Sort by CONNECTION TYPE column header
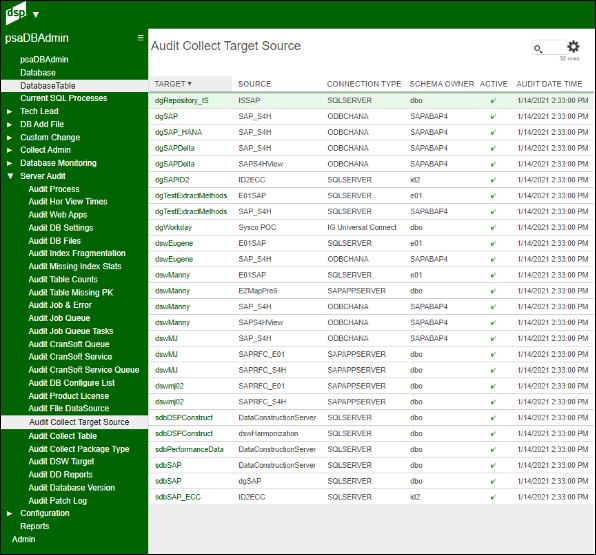 364,84
